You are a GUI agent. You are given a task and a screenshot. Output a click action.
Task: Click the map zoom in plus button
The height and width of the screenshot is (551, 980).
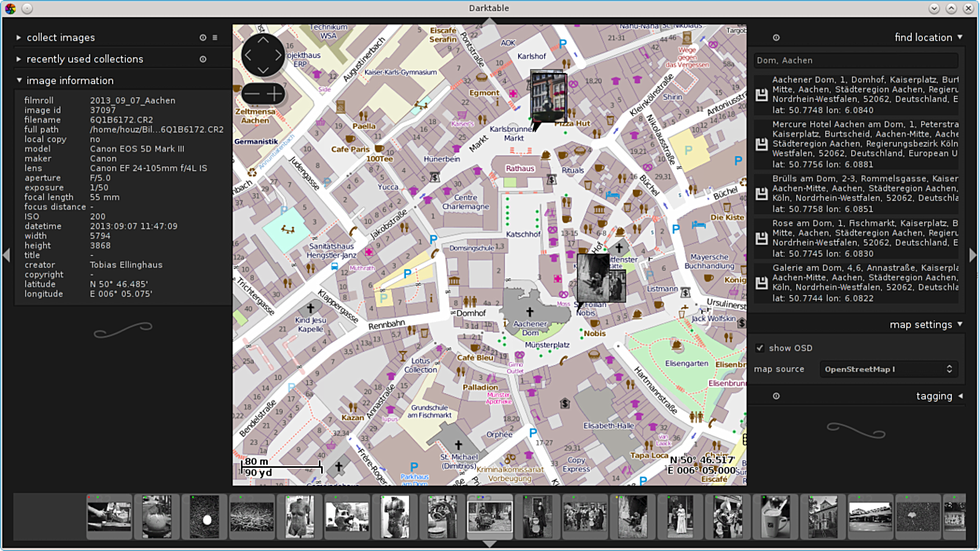coord(275,94)
